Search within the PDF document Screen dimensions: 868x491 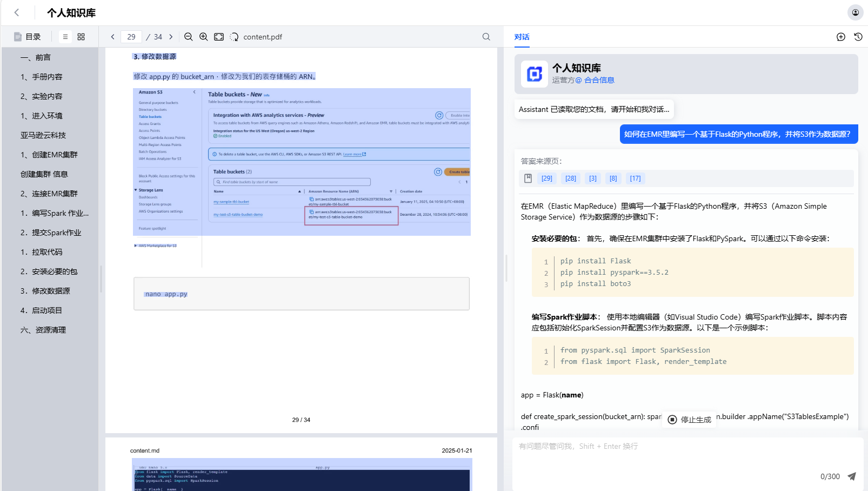pos(486,37)
